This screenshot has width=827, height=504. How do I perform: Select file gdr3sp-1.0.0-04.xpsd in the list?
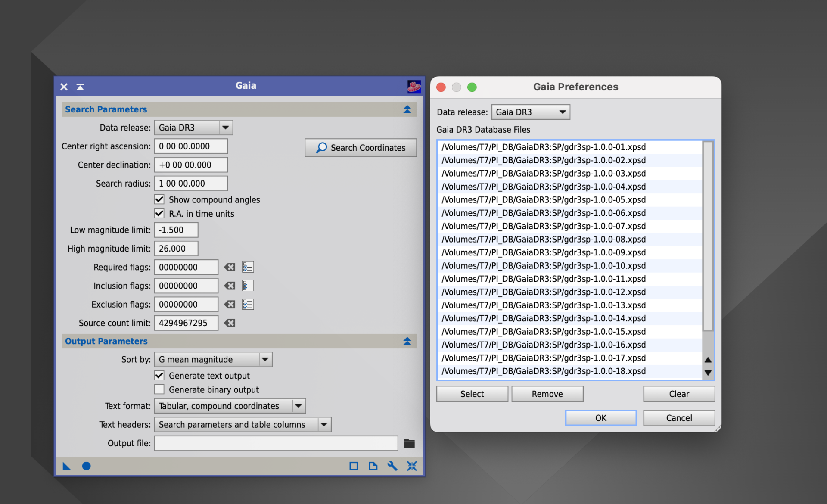pos(570,187)
